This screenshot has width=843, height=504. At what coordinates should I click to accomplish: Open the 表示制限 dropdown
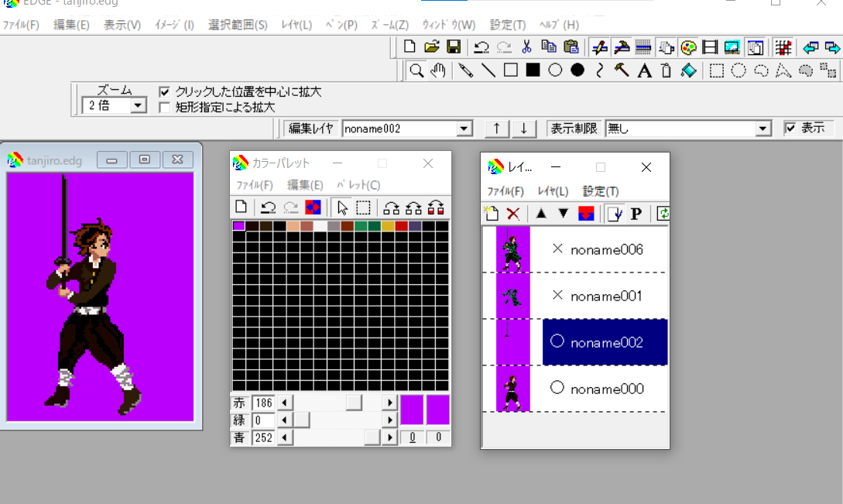(763, 129)
